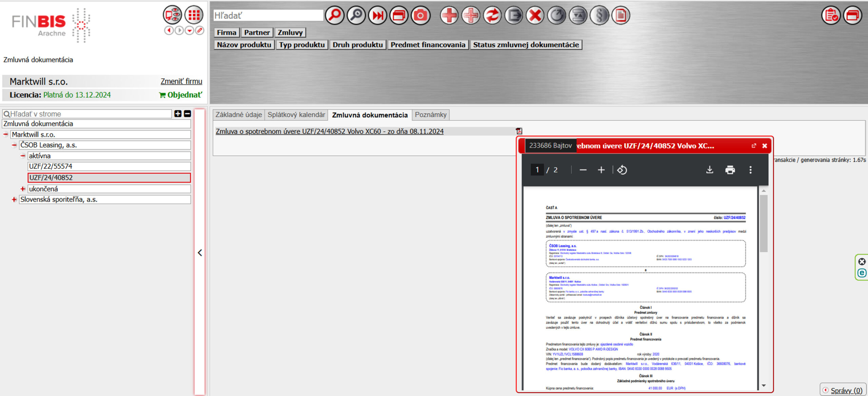
Task: Focus the Hľadať v strome tree search
Action: [x=87, y=114]
